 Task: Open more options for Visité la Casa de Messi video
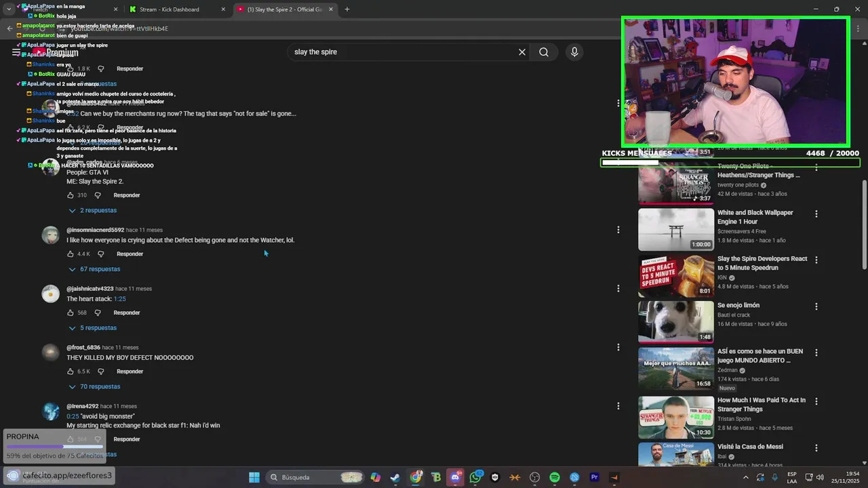[x=816, y=448]
